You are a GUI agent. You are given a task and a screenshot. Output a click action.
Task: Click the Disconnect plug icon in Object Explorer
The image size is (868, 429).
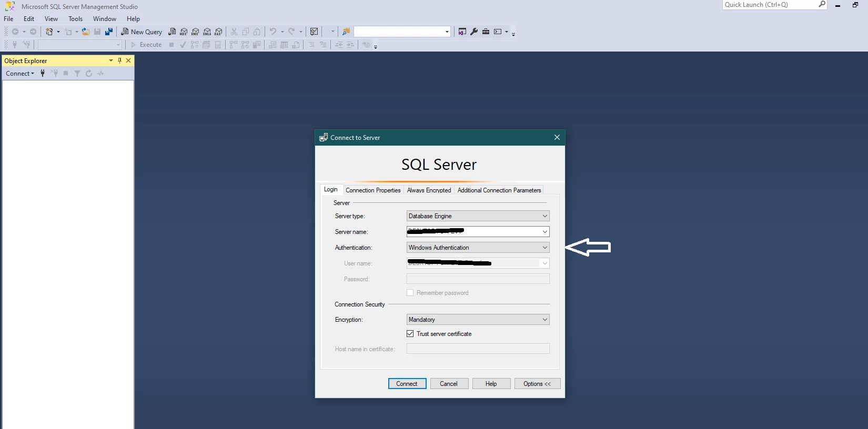(54, 74)
